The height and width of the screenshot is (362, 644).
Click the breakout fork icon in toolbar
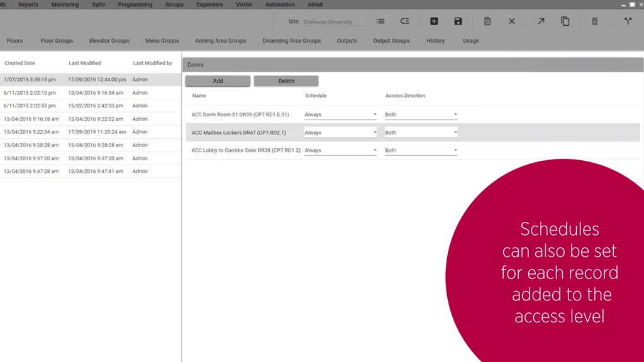click(628, 21)
